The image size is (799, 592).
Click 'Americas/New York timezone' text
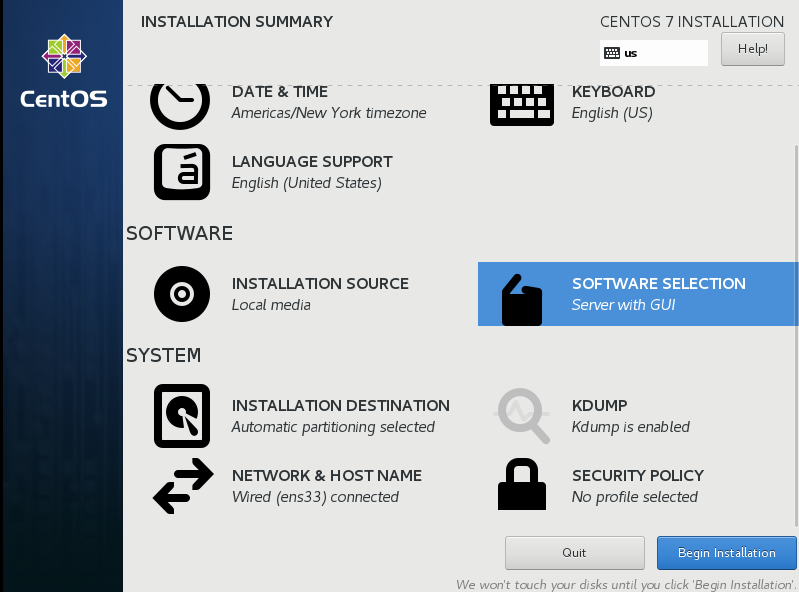(x=329, y=113)
